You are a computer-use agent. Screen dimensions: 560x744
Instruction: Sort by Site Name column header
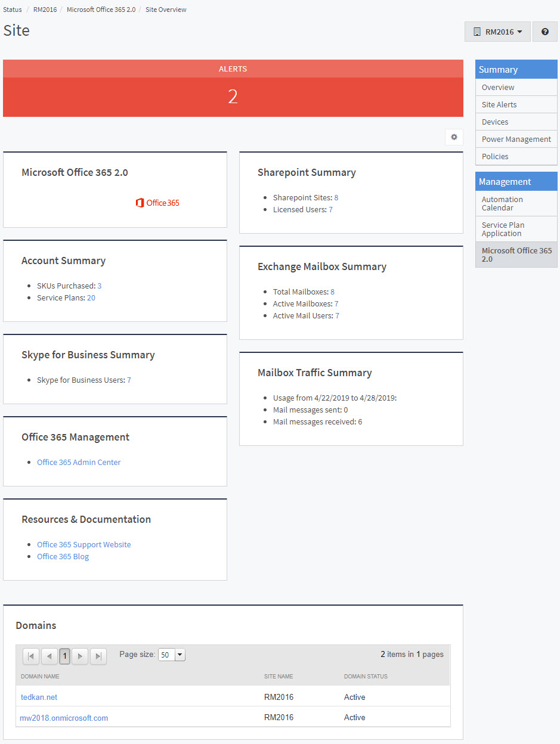click(x=279, y=677)
